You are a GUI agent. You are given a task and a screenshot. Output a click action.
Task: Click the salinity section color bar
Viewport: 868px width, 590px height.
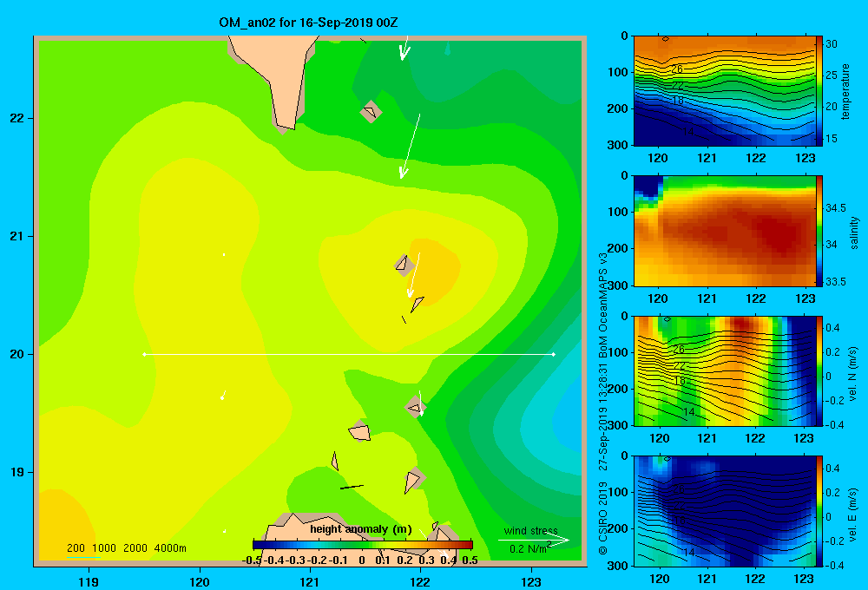click(x=819, y=231)
